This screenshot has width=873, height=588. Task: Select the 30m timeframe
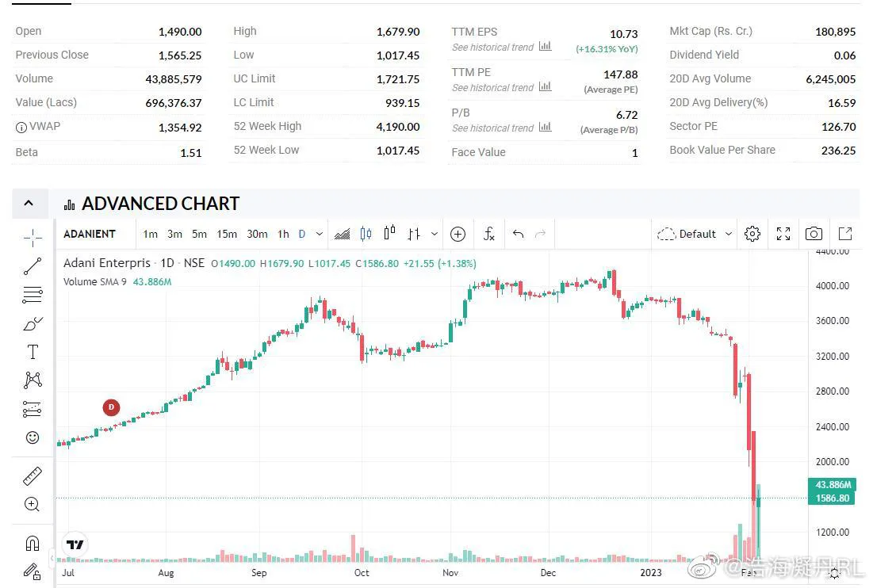257,235
